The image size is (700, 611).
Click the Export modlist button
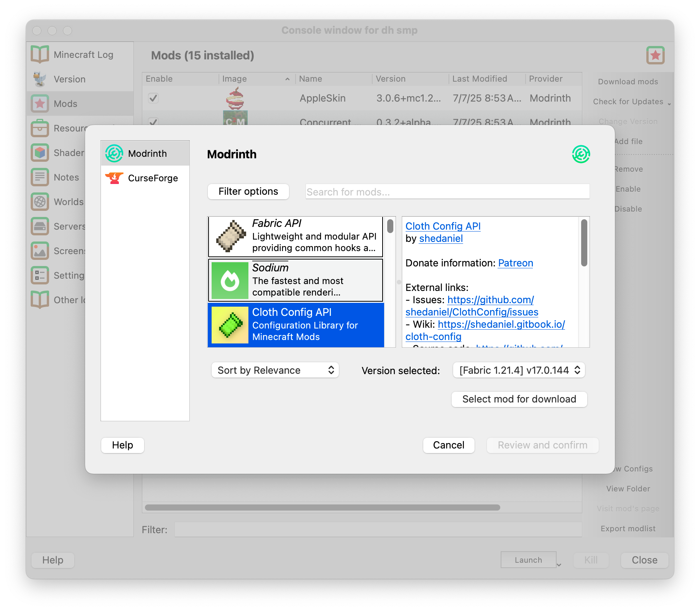tap(628, 529)
